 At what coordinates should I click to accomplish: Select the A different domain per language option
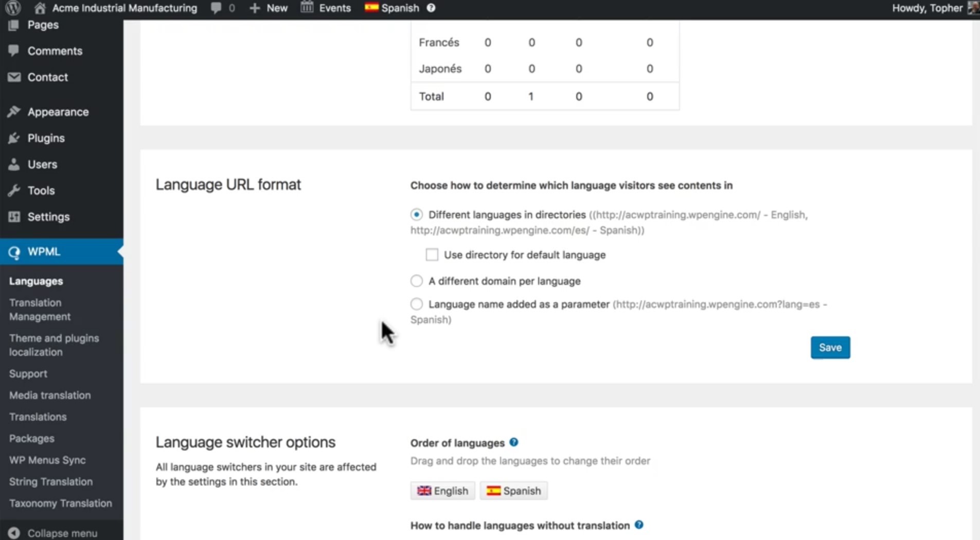416,281
